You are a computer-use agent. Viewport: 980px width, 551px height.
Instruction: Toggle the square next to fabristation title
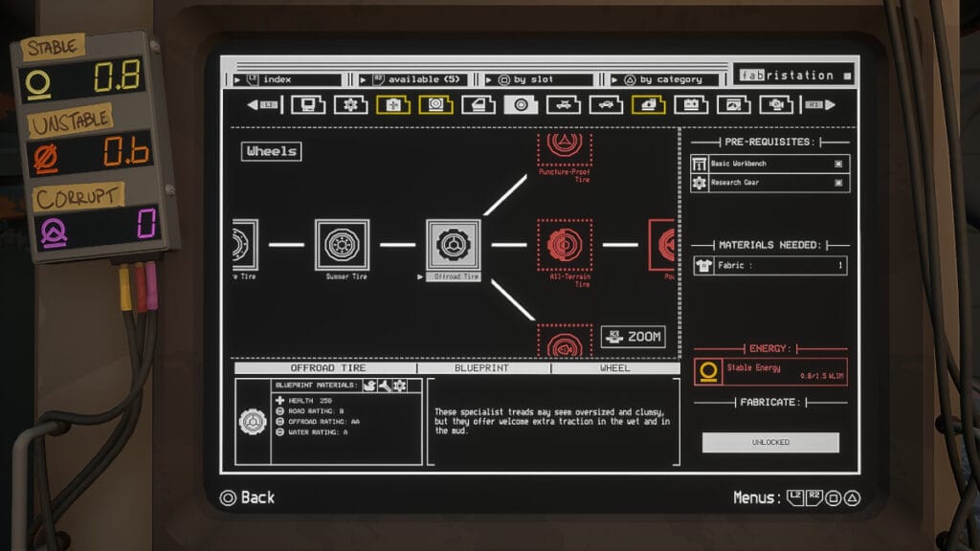(x=847, y=76)
